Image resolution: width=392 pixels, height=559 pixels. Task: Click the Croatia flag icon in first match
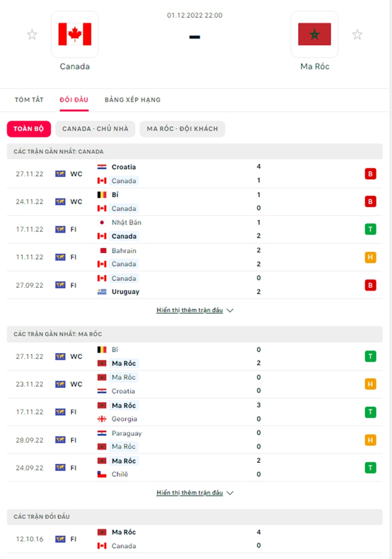[102, 167]
